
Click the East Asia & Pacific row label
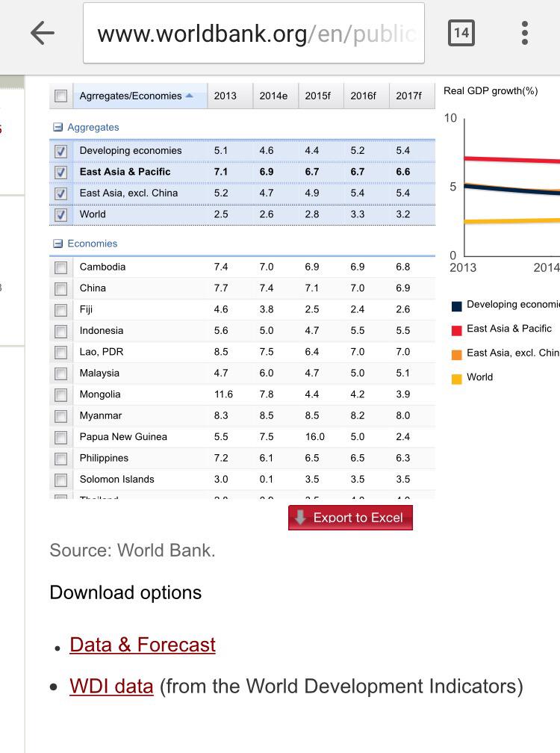(125, 172)
